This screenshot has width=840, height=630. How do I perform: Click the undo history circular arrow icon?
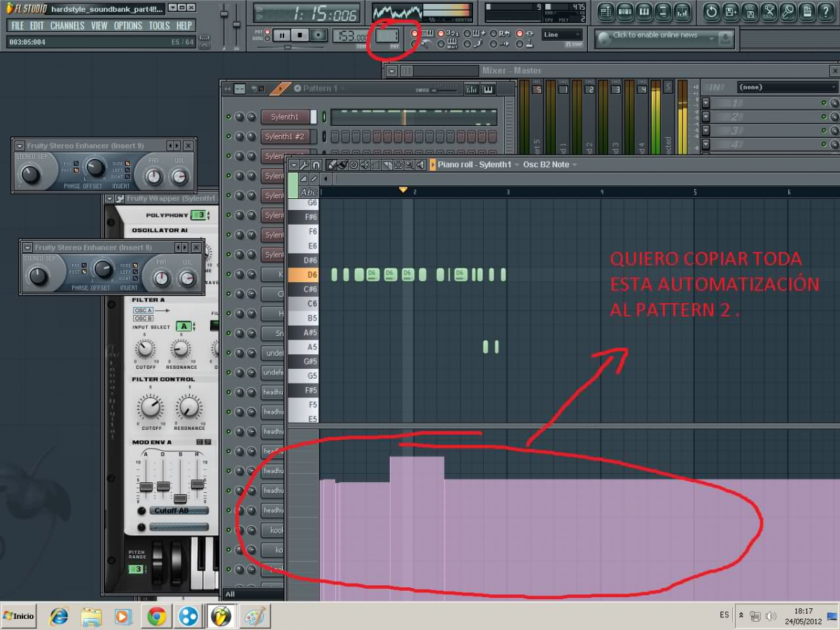click(x=712, y=12)
